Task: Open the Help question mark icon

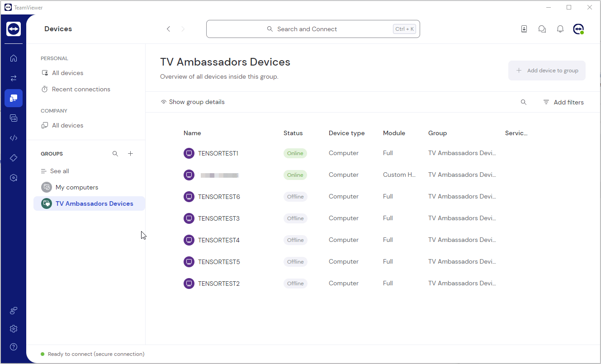Action: (x=14, y=347)
